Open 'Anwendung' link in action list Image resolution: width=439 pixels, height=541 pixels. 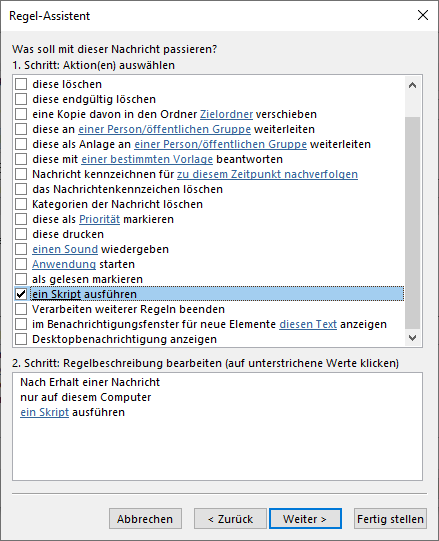pyautogui.click(x=64, y=264)
